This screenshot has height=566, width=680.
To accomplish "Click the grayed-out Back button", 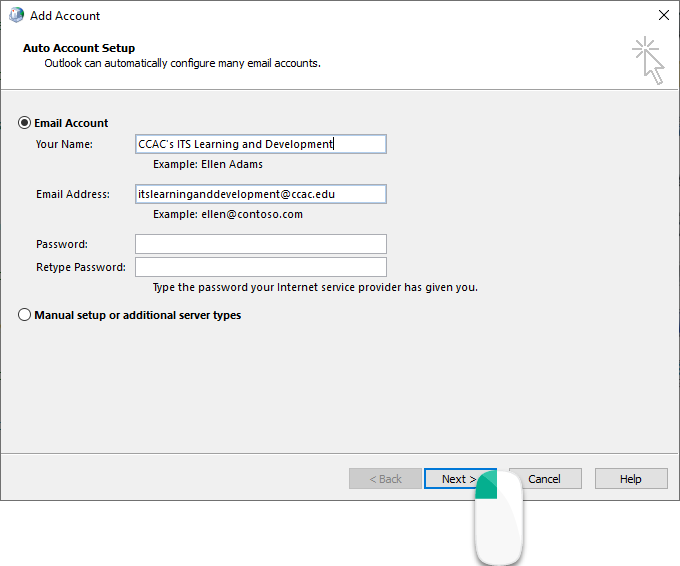I will [385, 479].
